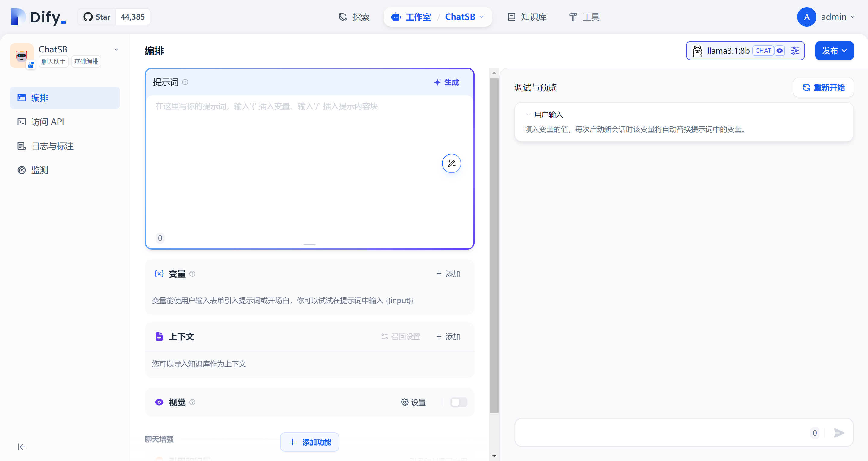Collapse sidebar with bottom-left arrow icon
Viewport: 868px width, 461px height.
pos(22,447)
